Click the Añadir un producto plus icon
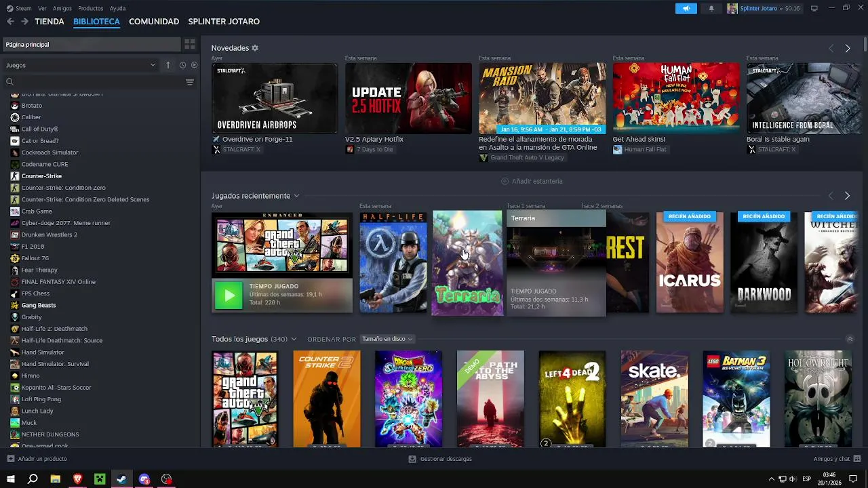The width and height of the screenshot is (868, 488). pyautogui.click(x=10, y=459)
